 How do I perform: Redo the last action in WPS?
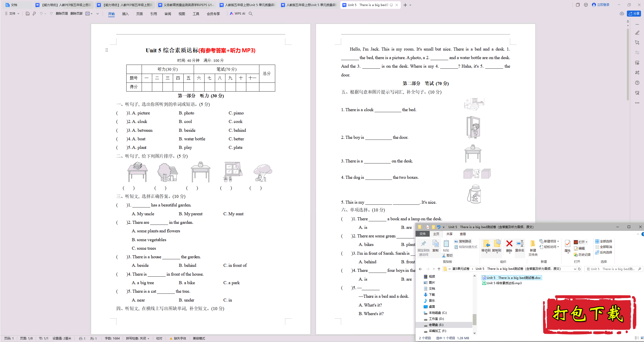(51, 14)
